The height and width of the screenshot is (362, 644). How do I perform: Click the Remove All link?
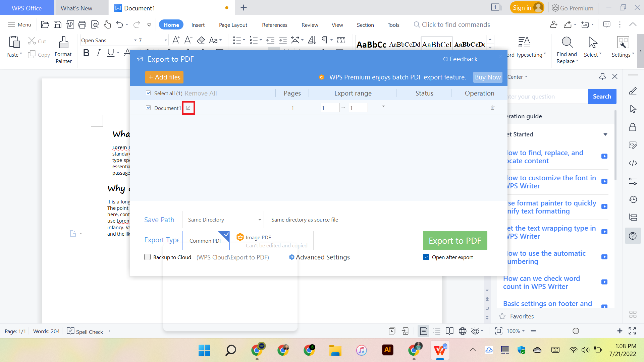[x=201, y=93]
